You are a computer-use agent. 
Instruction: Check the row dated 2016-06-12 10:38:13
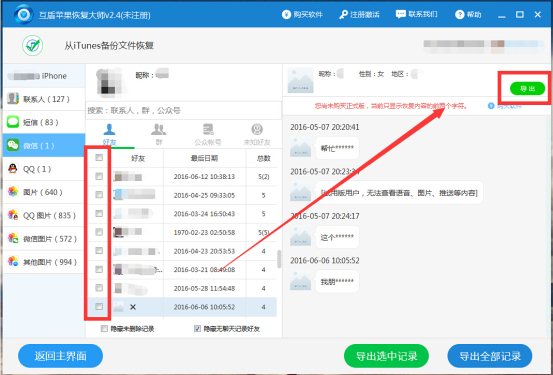[99, 176]
